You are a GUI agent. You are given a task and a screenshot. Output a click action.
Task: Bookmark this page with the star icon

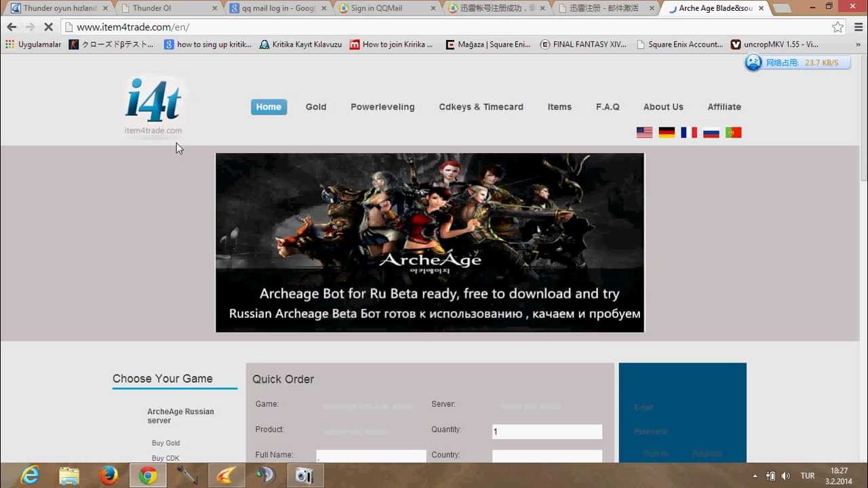click(x=838, y=27)
